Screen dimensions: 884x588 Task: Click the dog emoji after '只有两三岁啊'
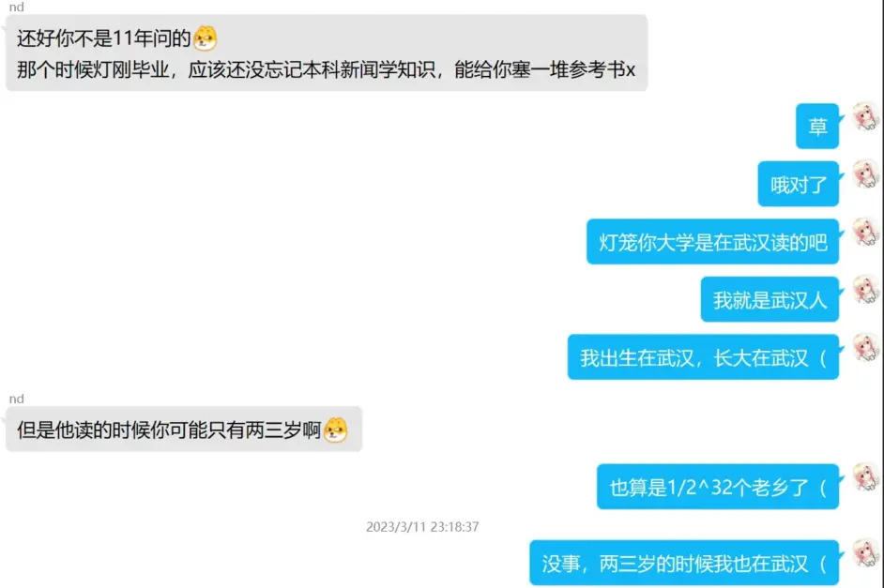coord(335,430)
